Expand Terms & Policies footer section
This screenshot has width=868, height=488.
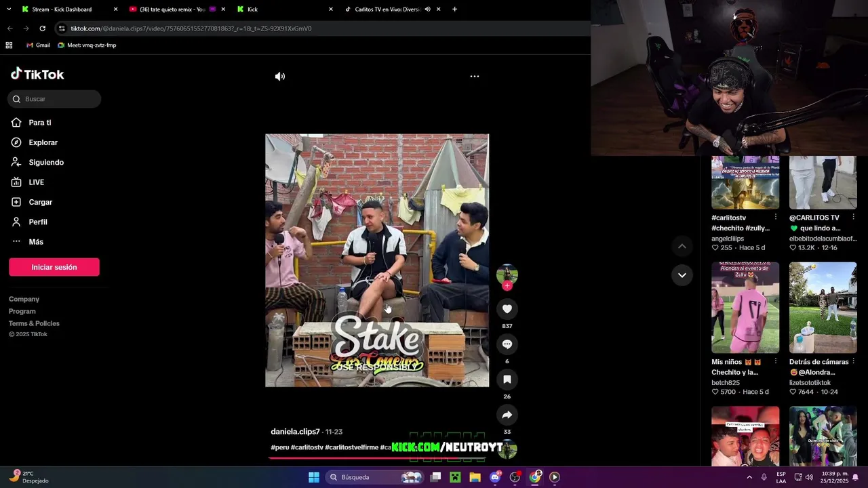coord(34,323)
